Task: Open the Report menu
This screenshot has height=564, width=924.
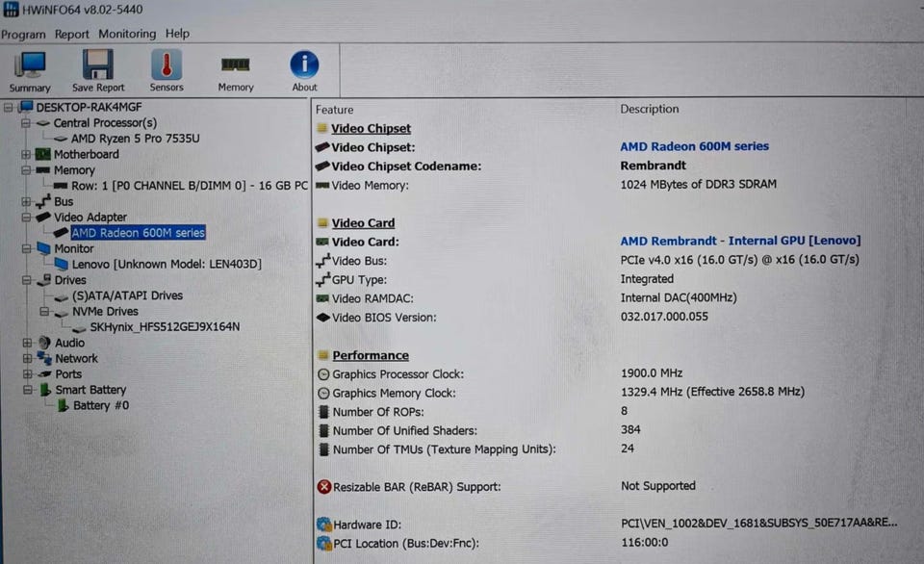Action: (72, 35)
